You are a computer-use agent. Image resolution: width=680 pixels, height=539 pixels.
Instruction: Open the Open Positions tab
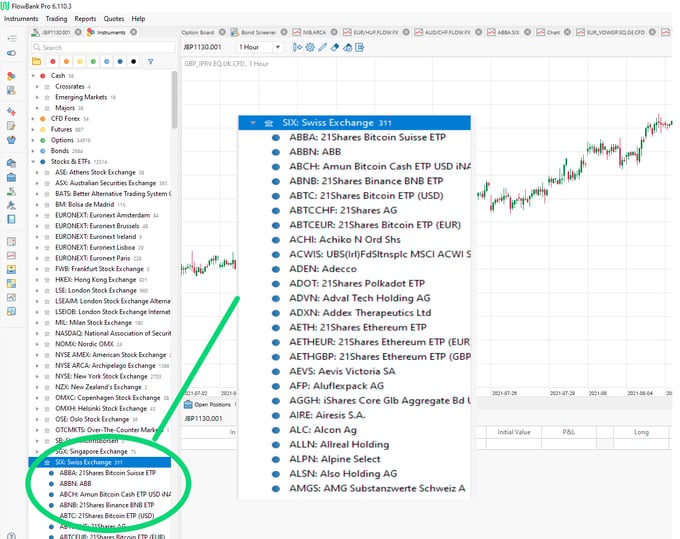[208, 405]
